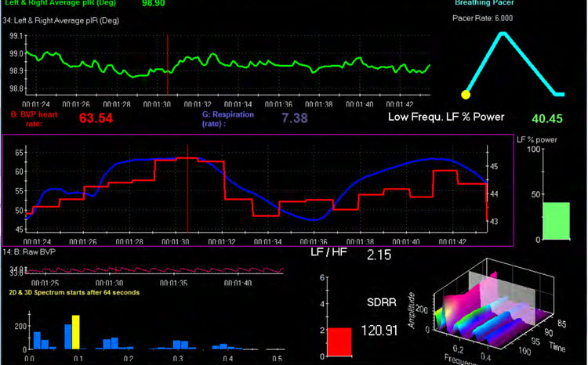
Task: Click the SDRR value 120.91
Action: point(381,331)
